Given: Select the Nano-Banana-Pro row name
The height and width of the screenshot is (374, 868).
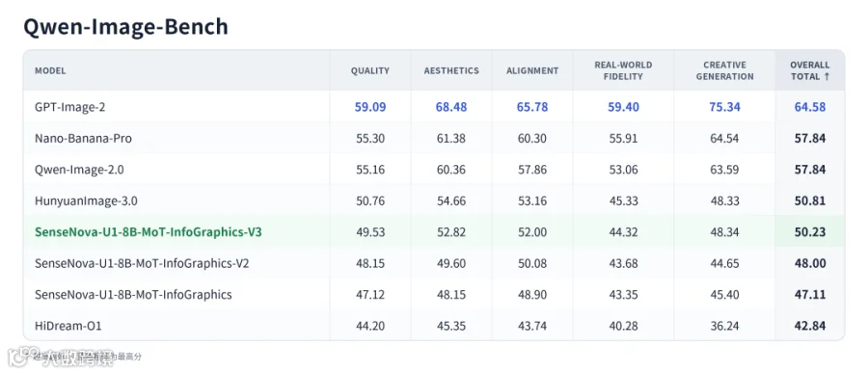Looking at the screenshot, I should tap(83, 138).
